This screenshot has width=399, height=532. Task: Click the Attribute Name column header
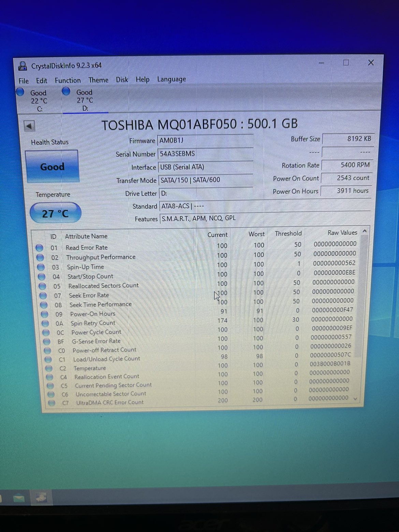86,236
